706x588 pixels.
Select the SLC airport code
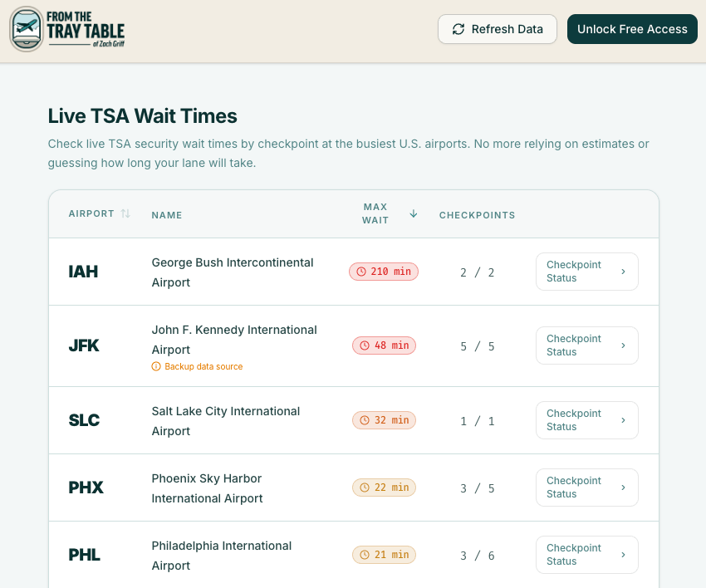pos(84,420)
